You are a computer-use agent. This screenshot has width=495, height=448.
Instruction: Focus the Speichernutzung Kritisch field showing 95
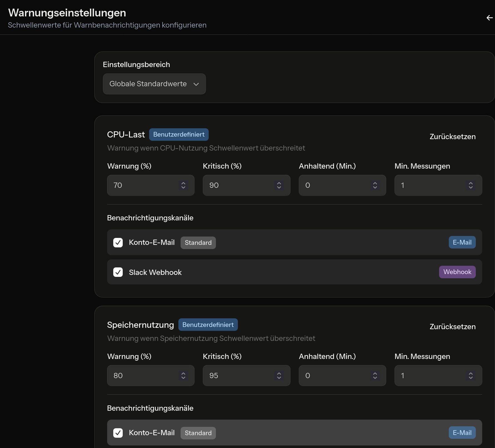238,376
